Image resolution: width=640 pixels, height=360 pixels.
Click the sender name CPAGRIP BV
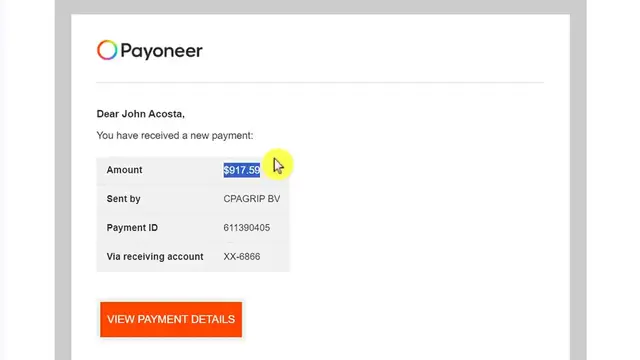(x=251, y=199)
